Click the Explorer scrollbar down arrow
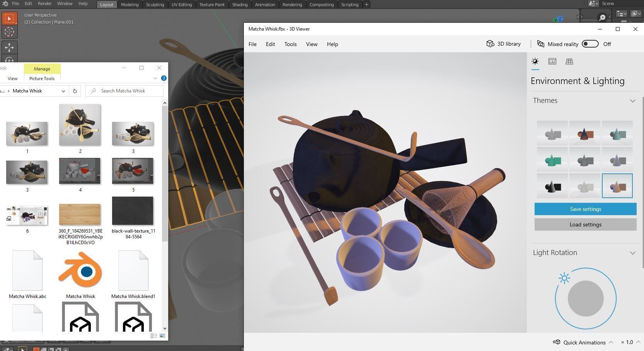The height and width of the screenshot is (351, 644). [165, 328]
